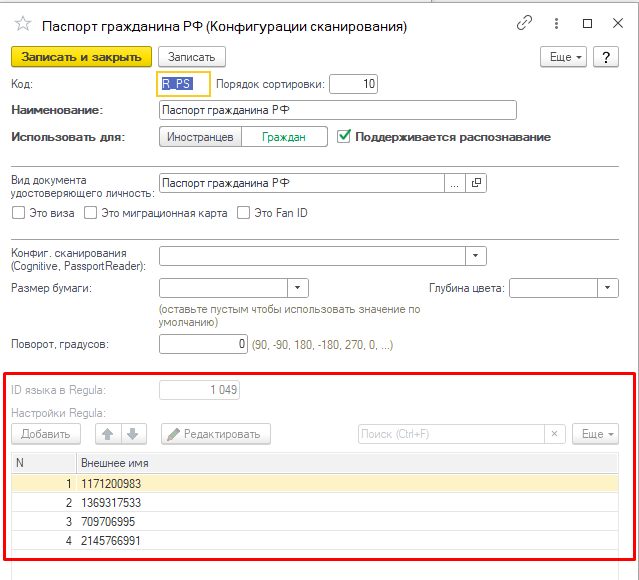Open the top 'Еще' menu
This screenshot has height=580, width=639.
pos(566,57)
